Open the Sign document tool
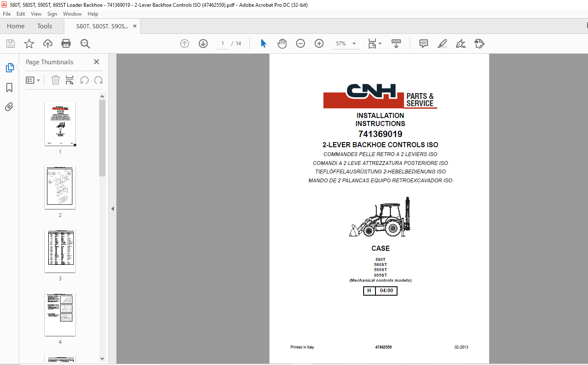The height and width of the screenshot is (365, 588). pyautogui.click(x=461, y=44)
